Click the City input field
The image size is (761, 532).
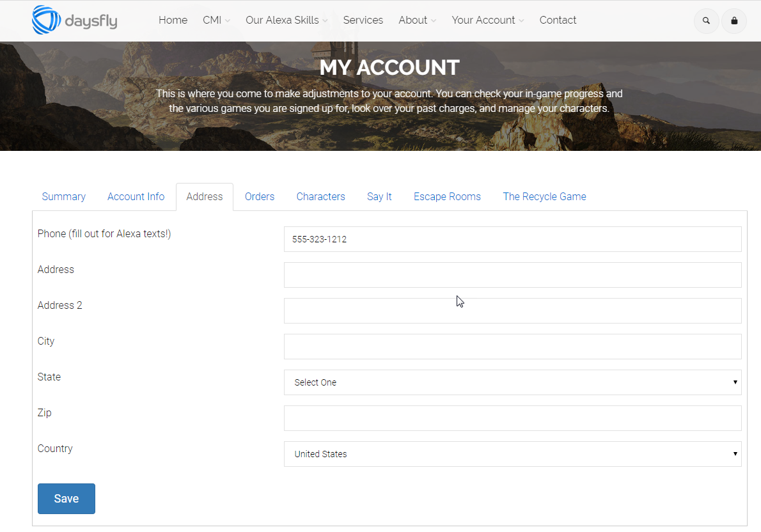(x=512, y=347)
